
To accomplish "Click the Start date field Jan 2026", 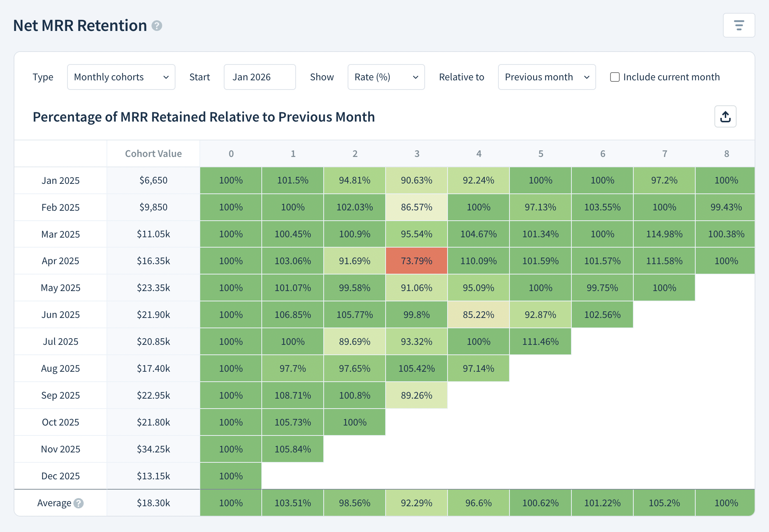I will click(x=260, y=77).
